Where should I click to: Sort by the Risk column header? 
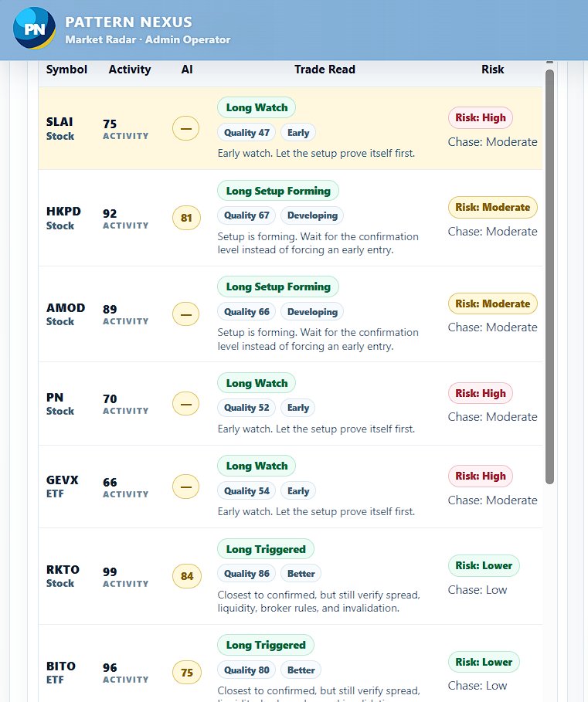point(493,70)
